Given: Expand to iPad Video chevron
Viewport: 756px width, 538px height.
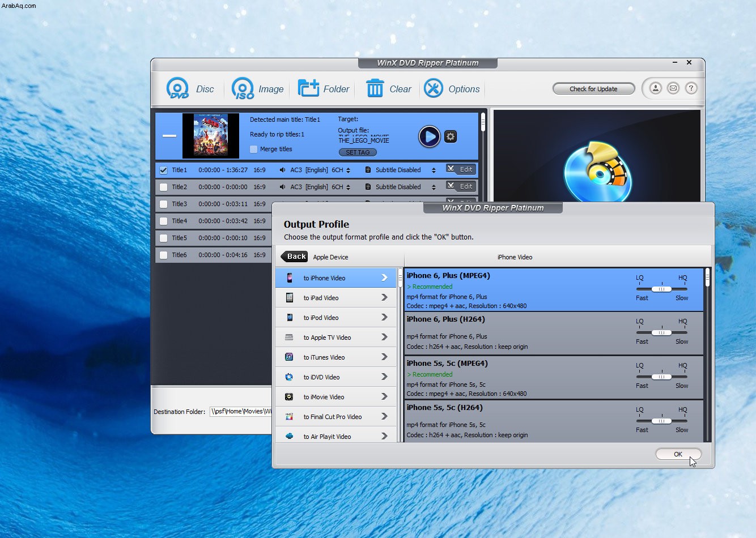Looking at the screenshot, I should 384,297.
